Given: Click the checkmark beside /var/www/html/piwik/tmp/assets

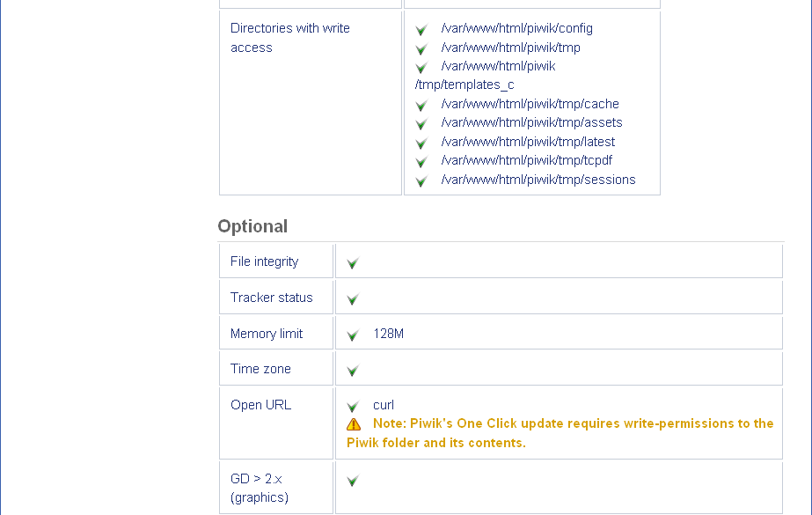Looking at the screenshot, I should click(x=421, y=124).
